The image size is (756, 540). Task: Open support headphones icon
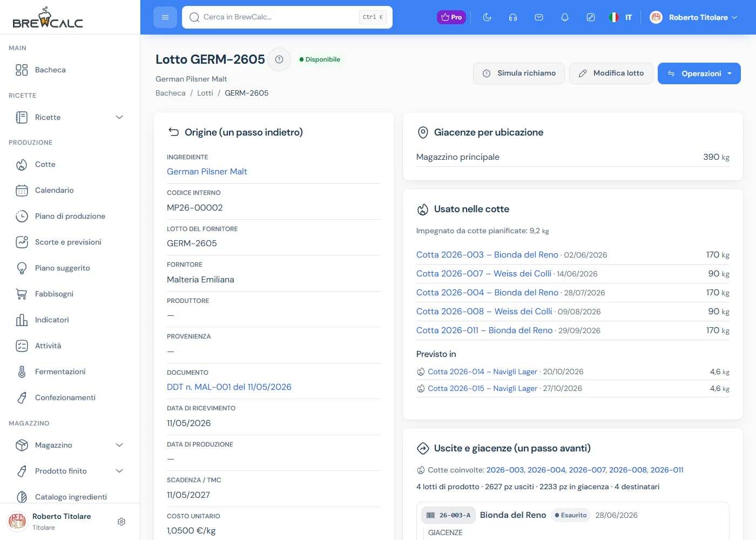[x=513, y=17]
